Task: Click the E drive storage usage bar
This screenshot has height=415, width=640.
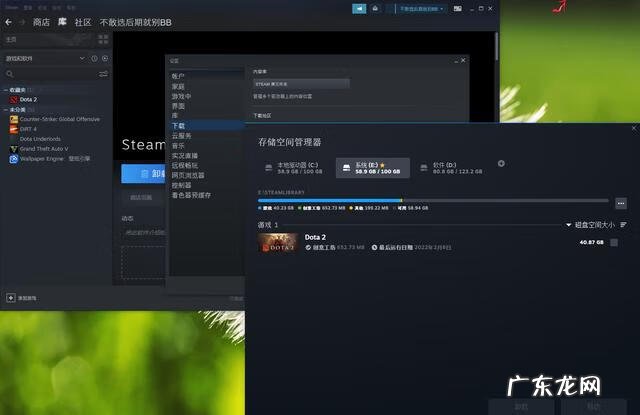Action: click(433, 200)
